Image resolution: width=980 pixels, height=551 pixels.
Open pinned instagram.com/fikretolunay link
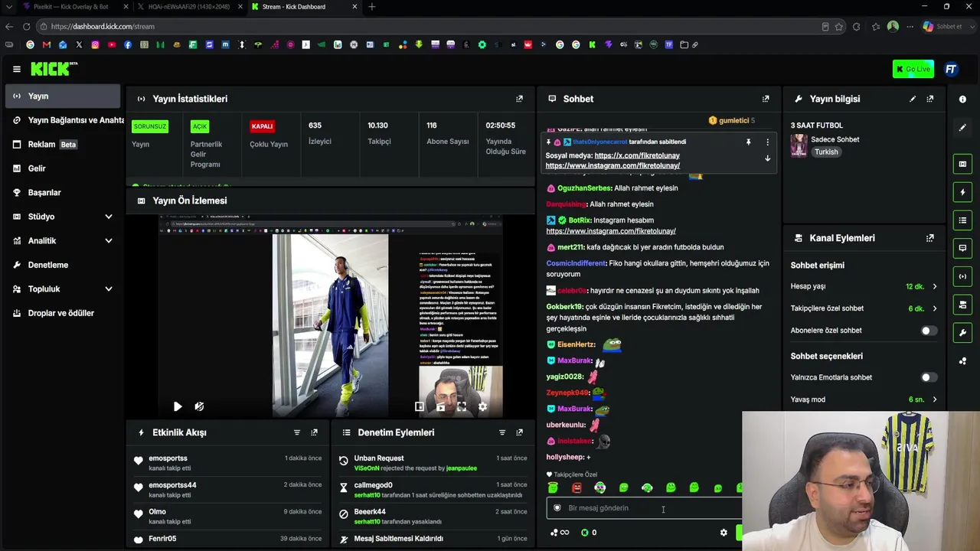(x=612, y=165)
